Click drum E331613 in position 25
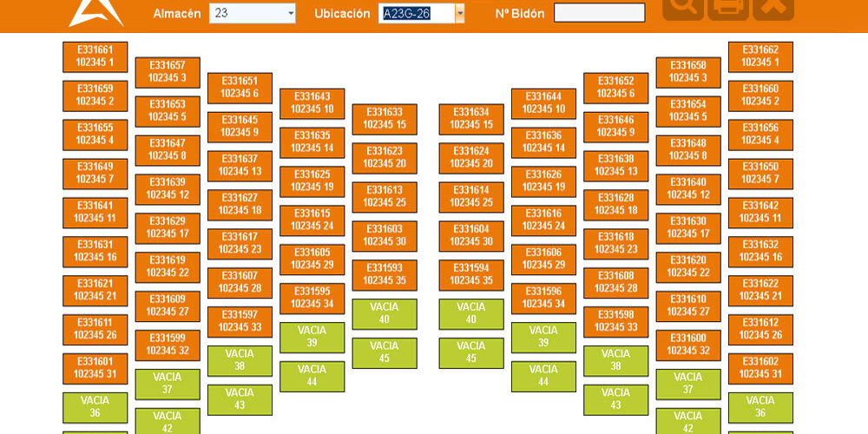The height and width of the screenshot is (434, 868). (x=385, y=197)
